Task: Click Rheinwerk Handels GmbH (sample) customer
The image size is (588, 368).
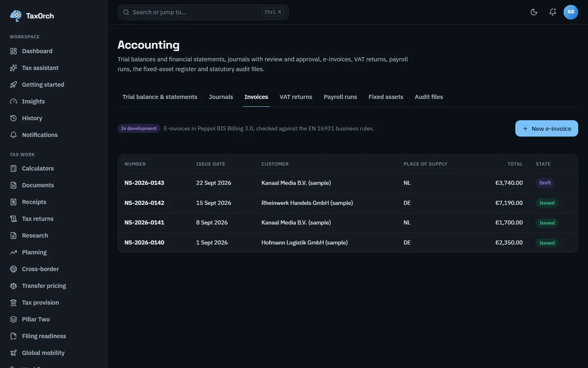Action: tap(307, 203)
